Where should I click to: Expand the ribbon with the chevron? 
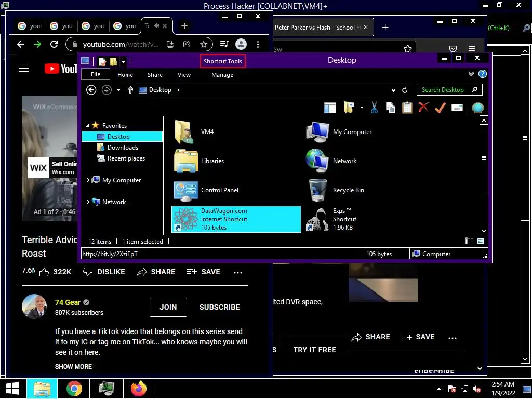click(471, 74)
